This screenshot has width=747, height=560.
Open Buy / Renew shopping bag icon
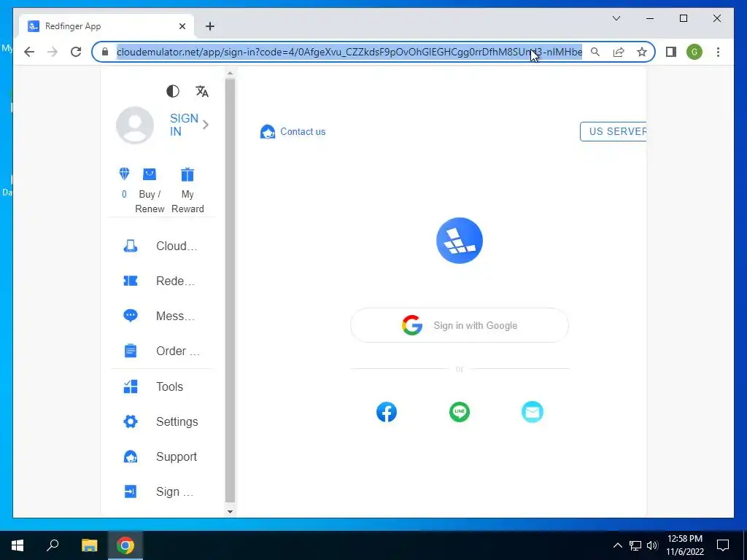click(x=150, y=174)
